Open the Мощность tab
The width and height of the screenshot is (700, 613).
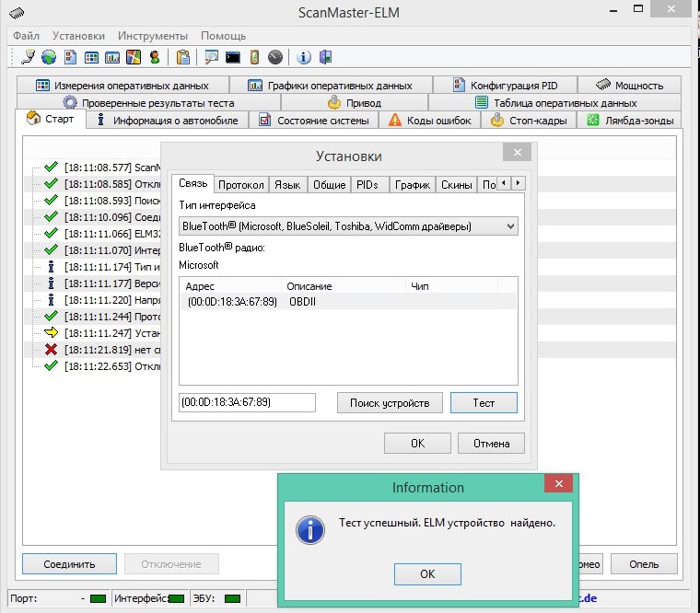pos(629,86)
